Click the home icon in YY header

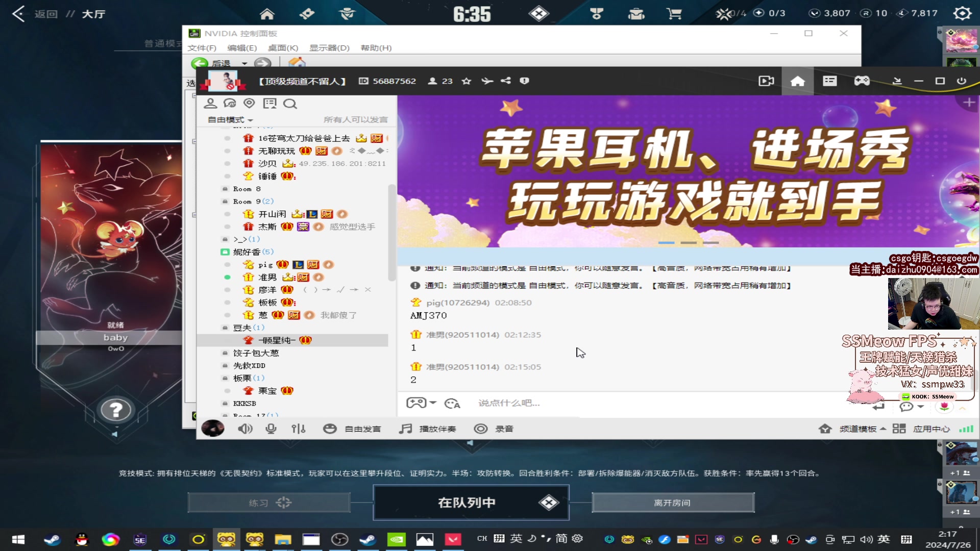click(x=797, y=81)
